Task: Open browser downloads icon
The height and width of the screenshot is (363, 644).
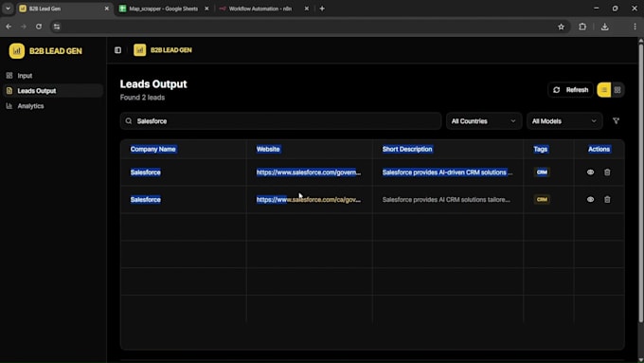Action: 604,27
